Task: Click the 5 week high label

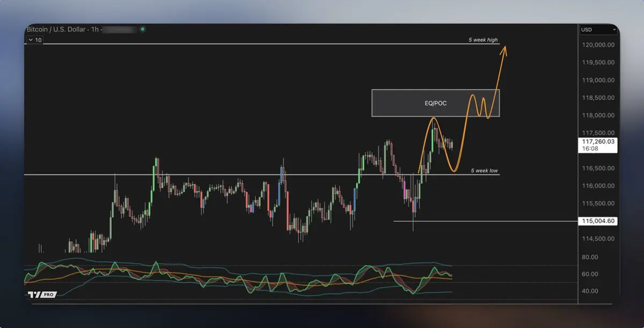Action: click(x=483, y=40)
